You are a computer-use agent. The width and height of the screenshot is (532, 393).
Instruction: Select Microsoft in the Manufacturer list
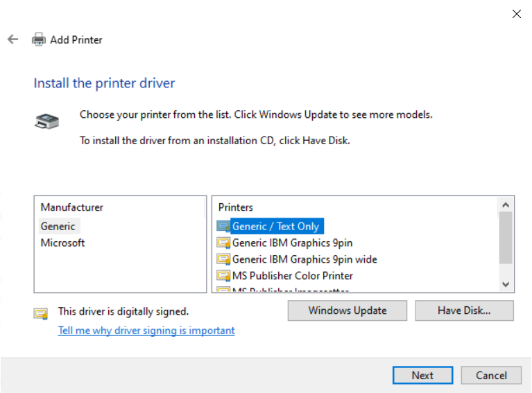(62, 243)
